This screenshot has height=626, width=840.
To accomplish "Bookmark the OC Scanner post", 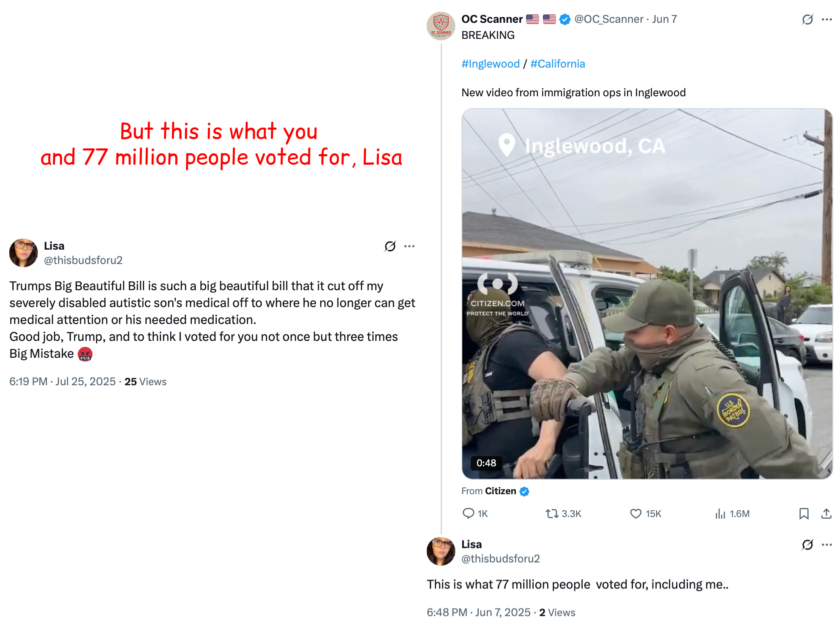I will pyautogui.click(x=804, y=514).
